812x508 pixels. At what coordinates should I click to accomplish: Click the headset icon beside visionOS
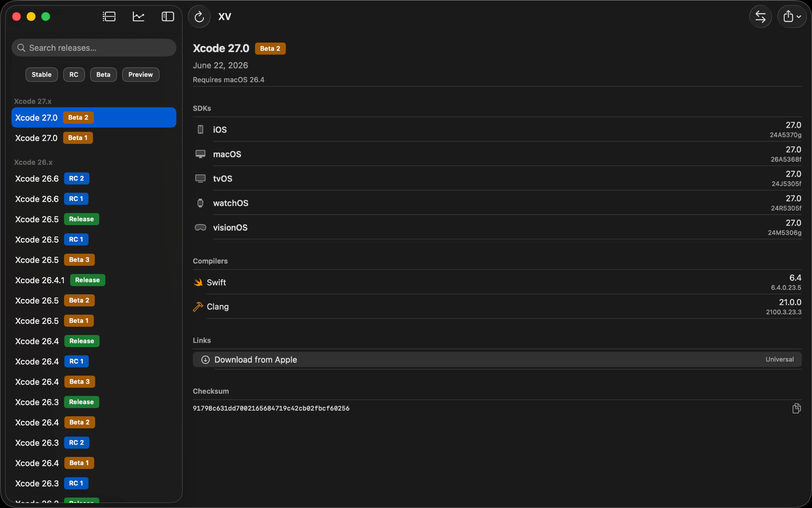coord(200,227)
